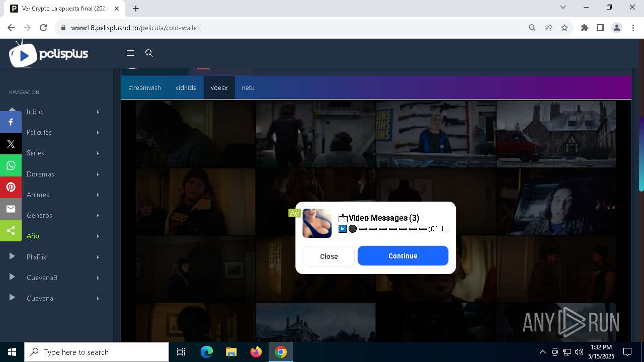The height and width of the screenshot is (362, 644).
Task: Click the pelisplus logo
Action: click(x=49, y=54)
